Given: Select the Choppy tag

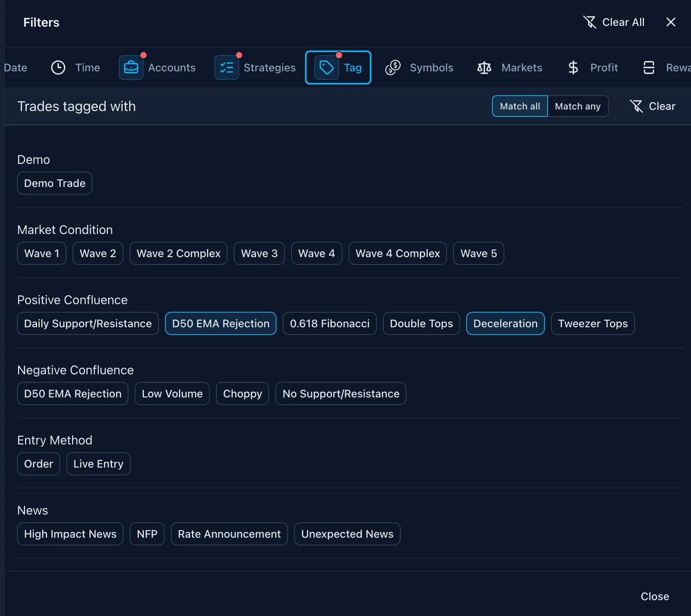Looking at the screenshot, I should (x=243, y=394).
